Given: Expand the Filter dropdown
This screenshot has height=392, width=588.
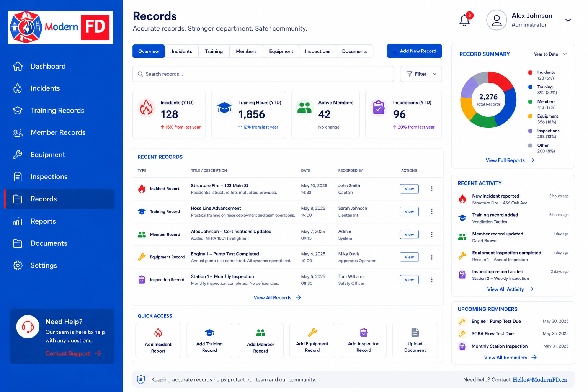Looking at the screenshot, I should tap(421, 74).
